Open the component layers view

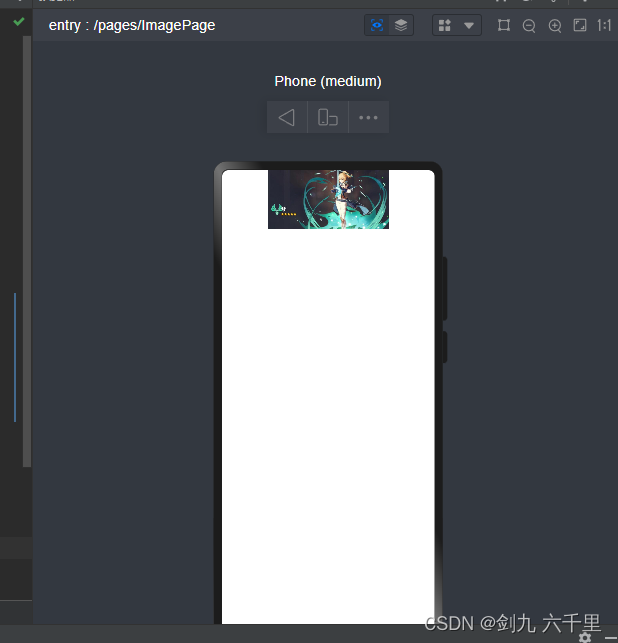(x=401, y=25)
